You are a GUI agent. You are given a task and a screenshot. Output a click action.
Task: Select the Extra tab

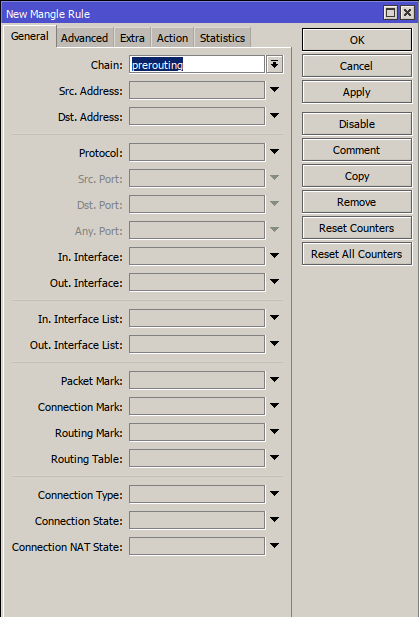[132, 38]
